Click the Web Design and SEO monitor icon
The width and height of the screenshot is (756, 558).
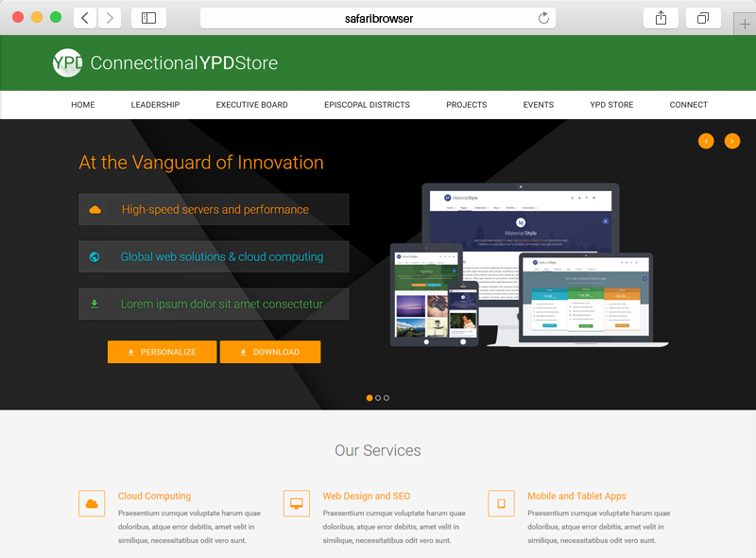click(296, 503)
